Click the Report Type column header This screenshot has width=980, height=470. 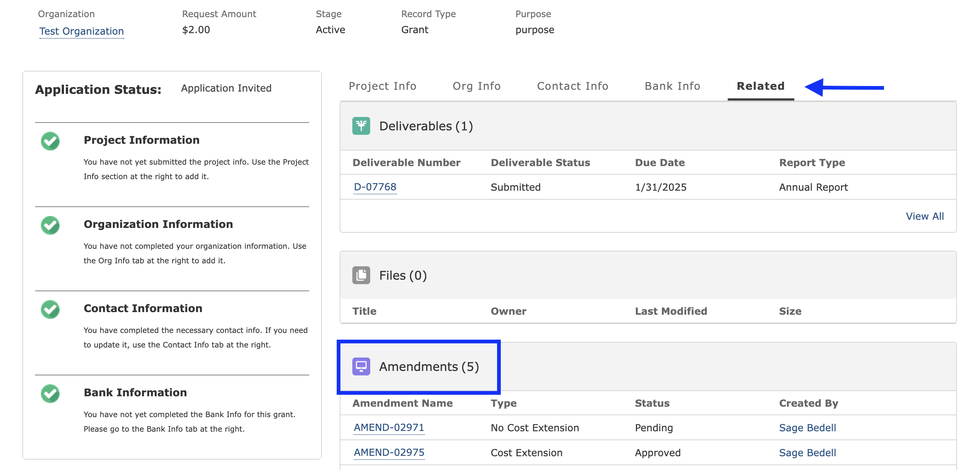tap(812, 163)
